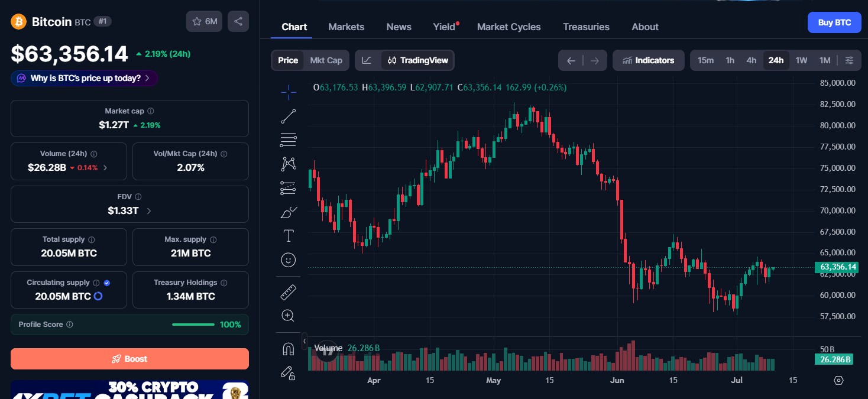Show Vol/Mkt Cap info icon
Screen dimensions: 868x399
point(224,154)
